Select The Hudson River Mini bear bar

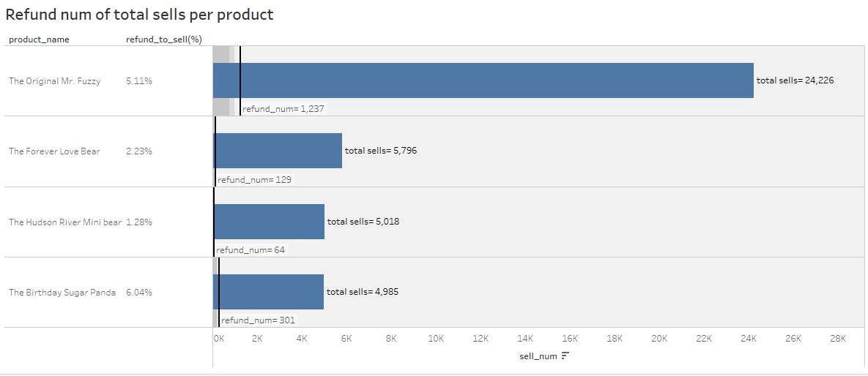click(x=269, y=221)
